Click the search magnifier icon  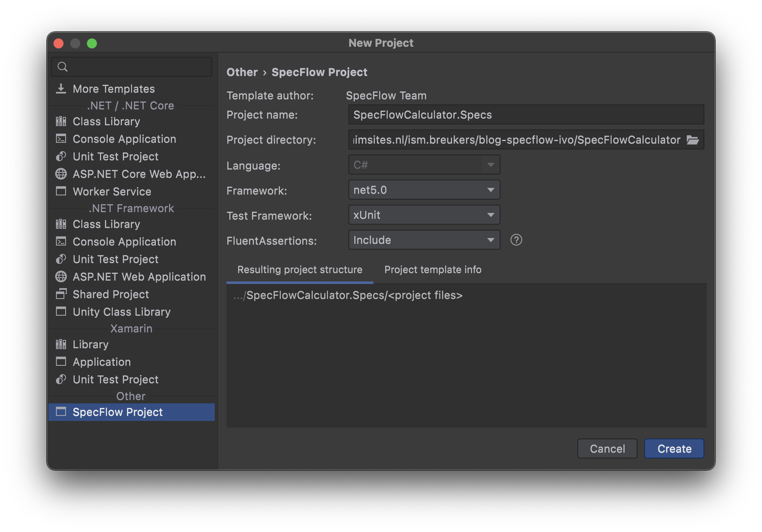(x=62, y=66)
